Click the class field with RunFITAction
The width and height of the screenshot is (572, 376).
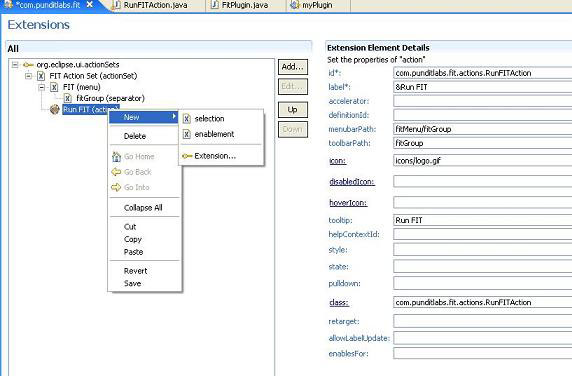482,303
